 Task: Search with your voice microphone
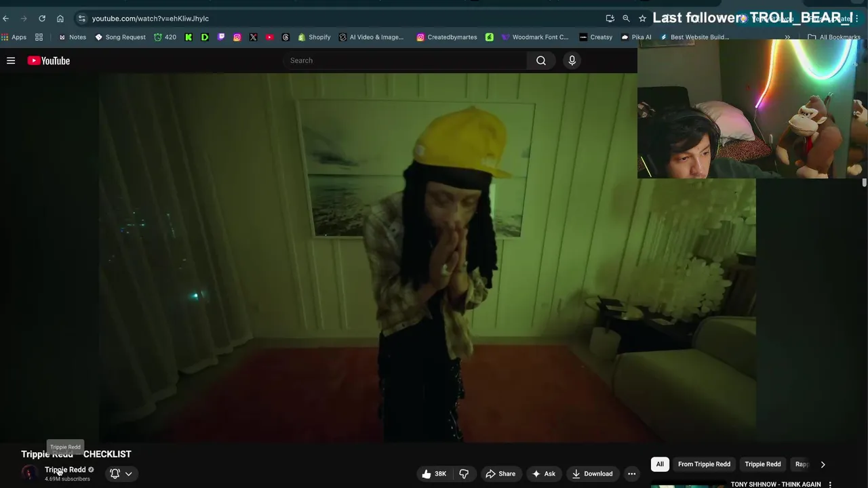pos(572,60)
